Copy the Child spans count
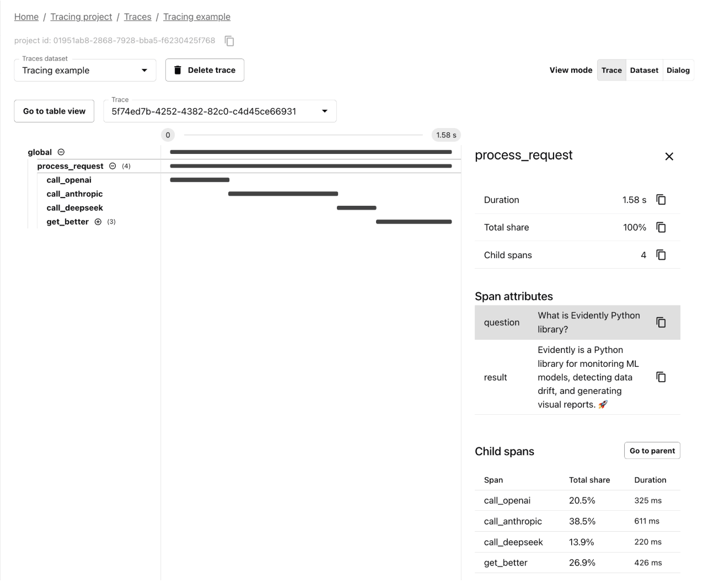Image resolution: width=719 pixels, height=588 pixels. [x=661, y=255]
